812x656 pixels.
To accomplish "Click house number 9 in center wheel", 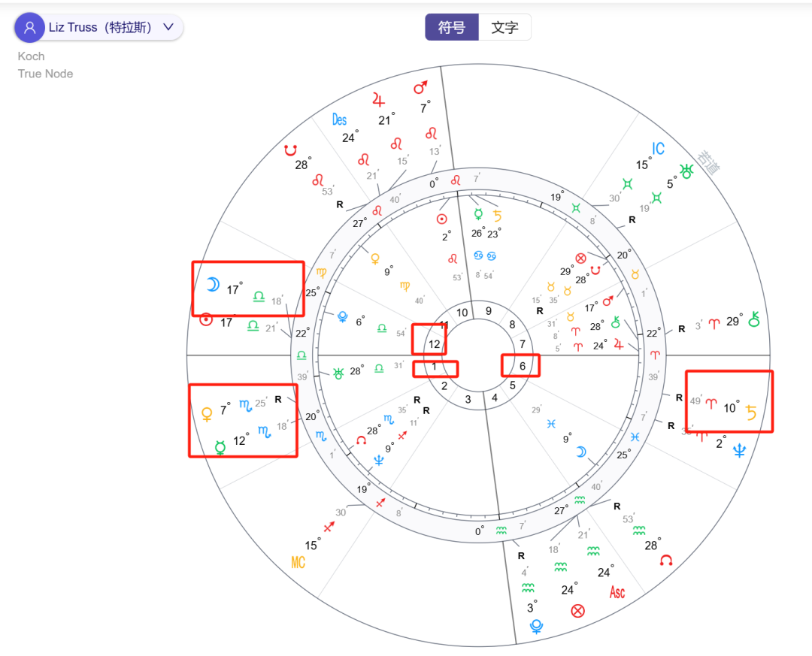I will (489, 311).
